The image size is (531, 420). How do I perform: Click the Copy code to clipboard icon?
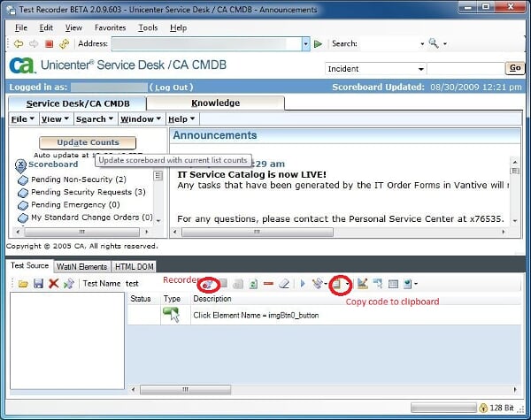click(x=336, y=284)
